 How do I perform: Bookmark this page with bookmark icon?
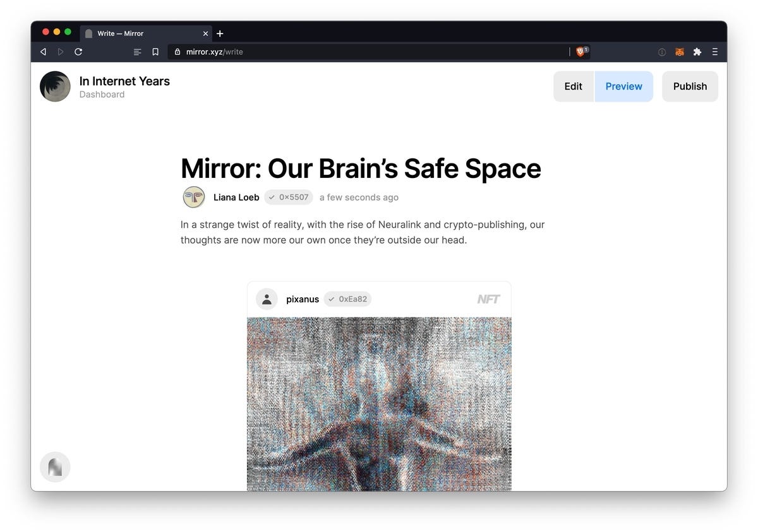coord(155,52)
